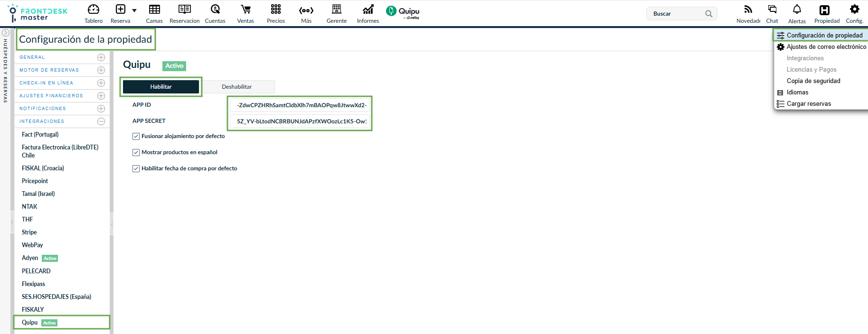Open the Más menu icon
868x334 pixels.
306,10
